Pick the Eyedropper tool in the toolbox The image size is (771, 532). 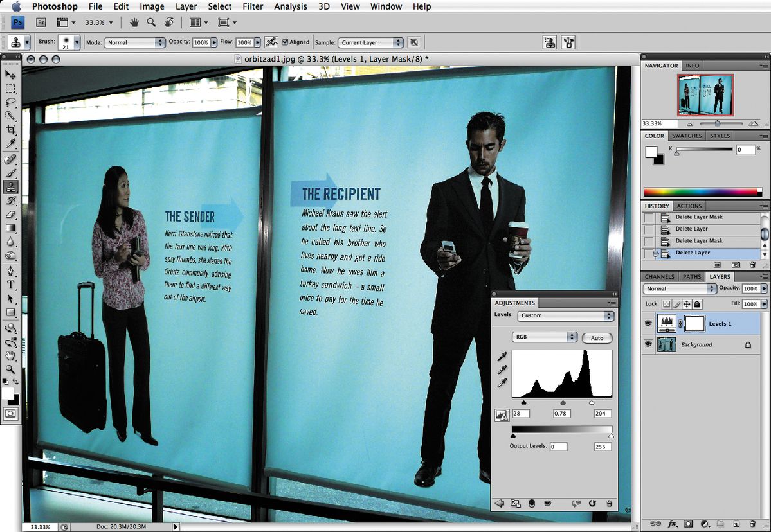point(11,145)
